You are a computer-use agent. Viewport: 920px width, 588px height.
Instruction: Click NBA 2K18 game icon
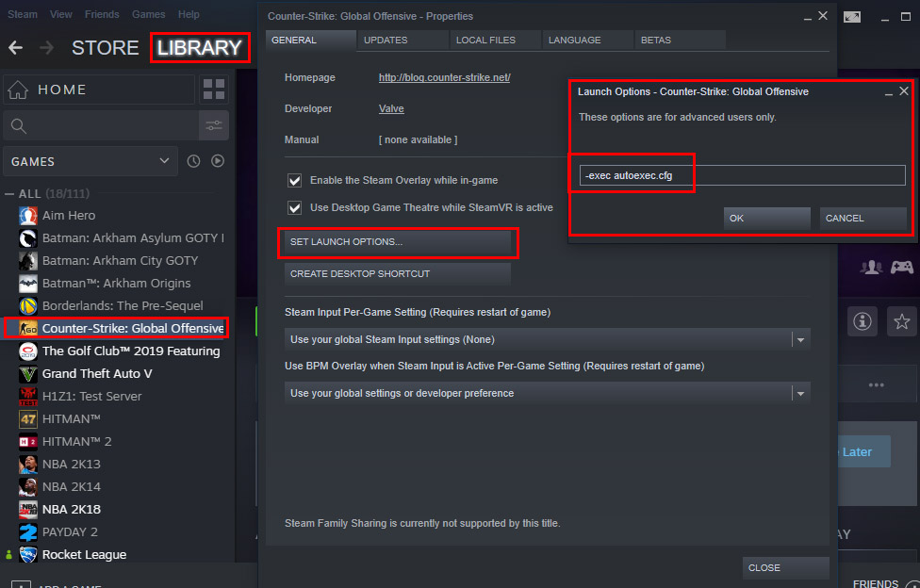coord(28,510)
